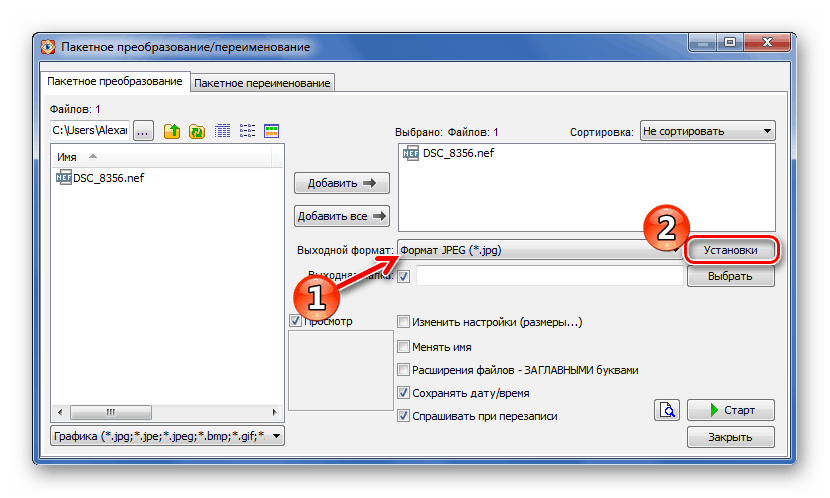This screenshot has width=830, height=498.
Task: Uncheck Сохранять дату/время option
Action: [403, 393]
